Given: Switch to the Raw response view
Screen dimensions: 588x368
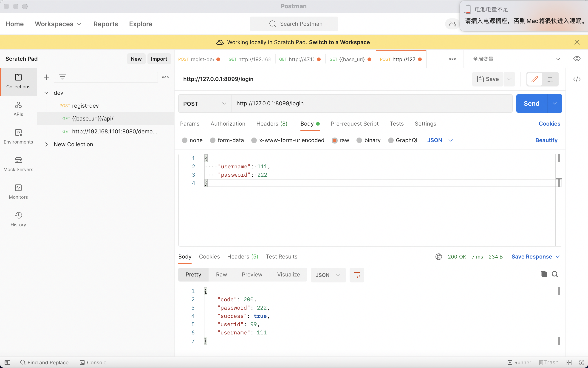Looking at the screenshot, I should click(221, 275).
